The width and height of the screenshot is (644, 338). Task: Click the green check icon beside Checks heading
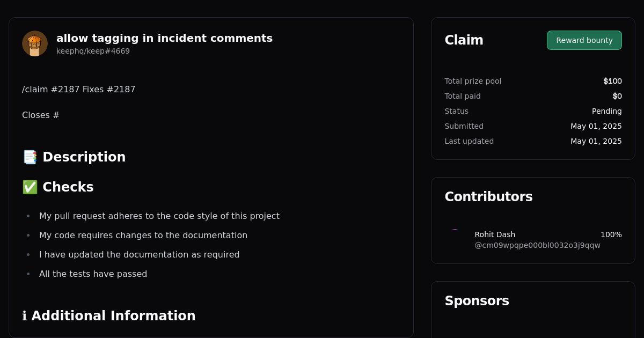click(x=30, y=187)
